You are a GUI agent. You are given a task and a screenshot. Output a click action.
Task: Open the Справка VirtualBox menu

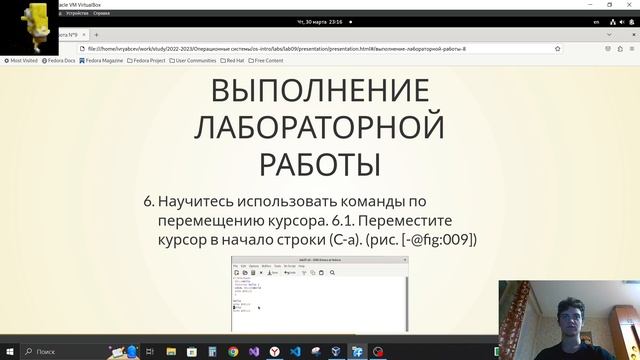(101, 13)
